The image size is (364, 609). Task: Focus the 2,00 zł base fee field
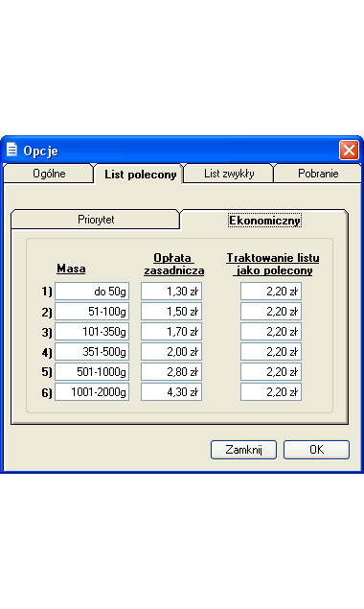tap(171, 352)
